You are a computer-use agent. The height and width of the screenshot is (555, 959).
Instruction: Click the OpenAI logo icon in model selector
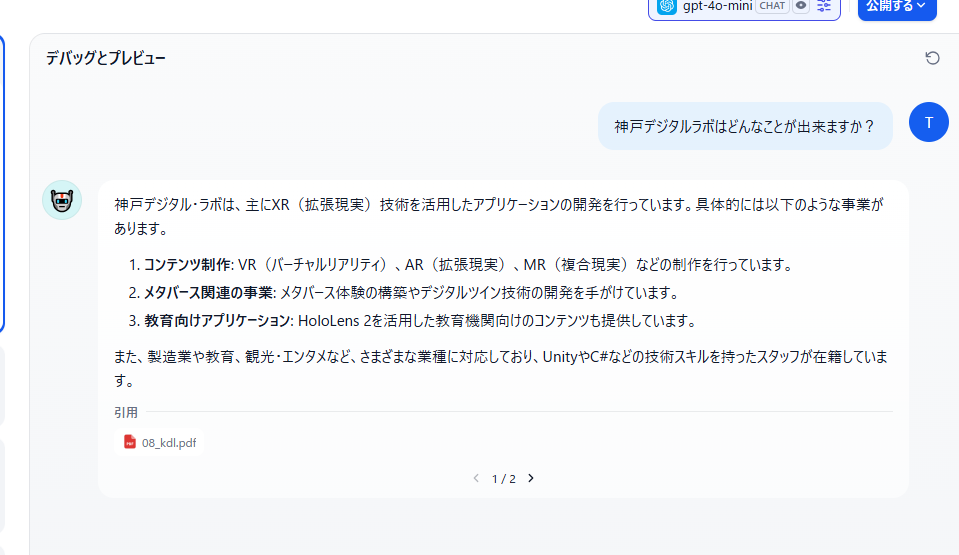[667, 6]
